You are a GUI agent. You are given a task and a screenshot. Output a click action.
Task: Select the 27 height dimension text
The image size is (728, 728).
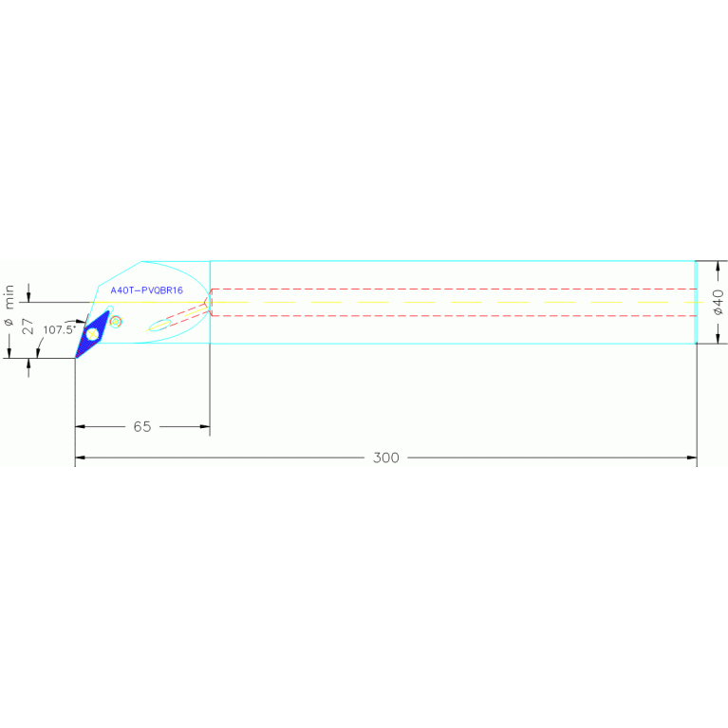28,327
